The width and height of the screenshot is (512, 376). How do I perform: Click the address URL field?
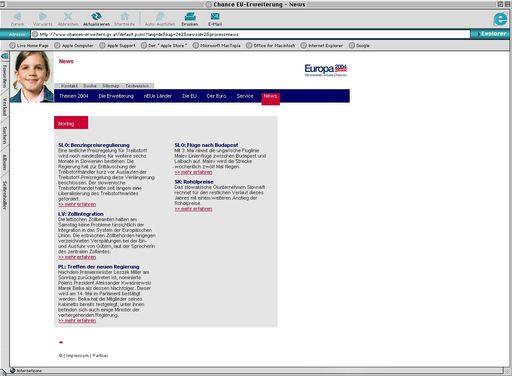[x=251, y=34]
